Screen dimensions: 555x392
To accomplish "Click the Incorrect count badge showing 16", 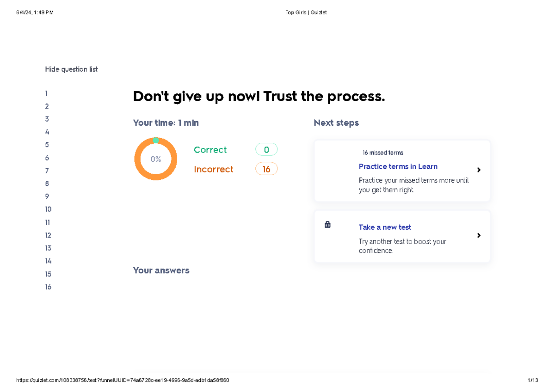I will (266, 169).
